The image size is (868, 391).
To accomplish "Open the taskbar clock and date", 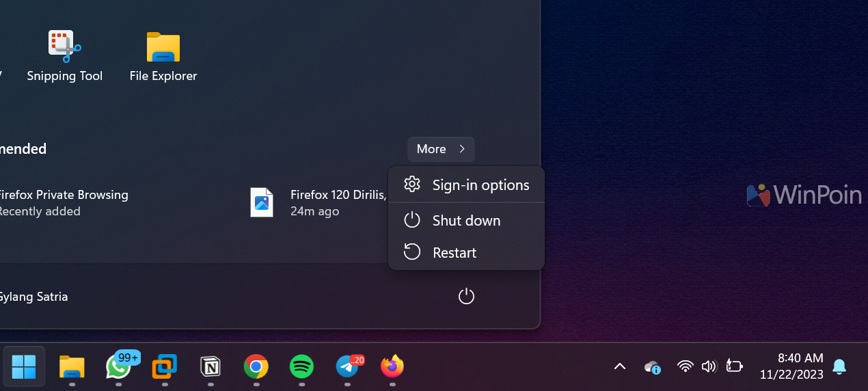I will point(791,366).
